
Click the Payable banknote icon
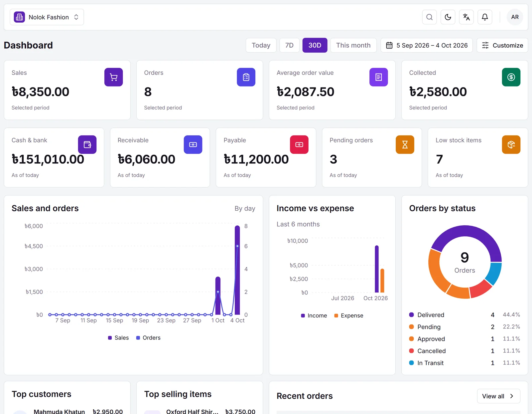pyautogui.click(x=299, y=144)
